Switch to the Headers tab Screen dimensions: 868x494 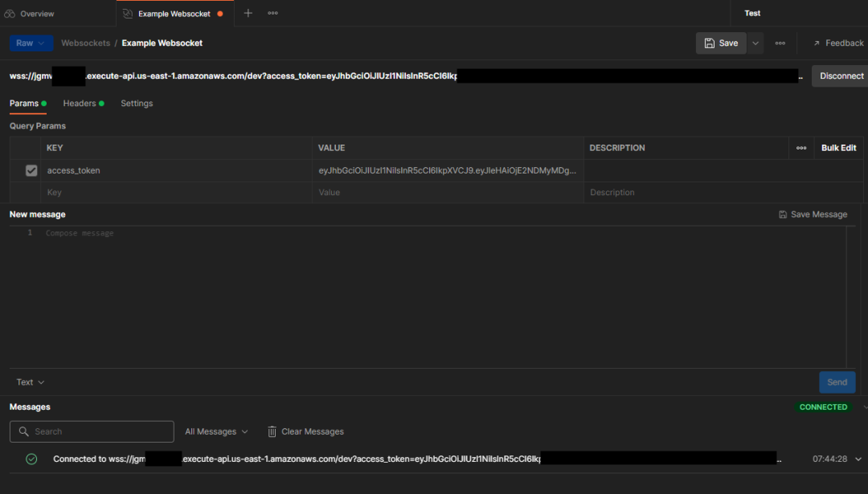(80, 104)
